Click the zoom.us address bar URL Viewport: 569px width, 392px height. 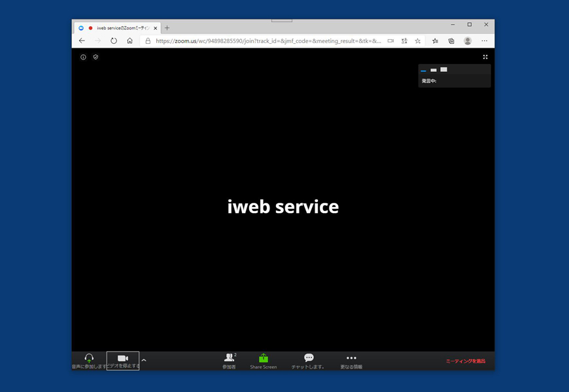coord(268,41)
